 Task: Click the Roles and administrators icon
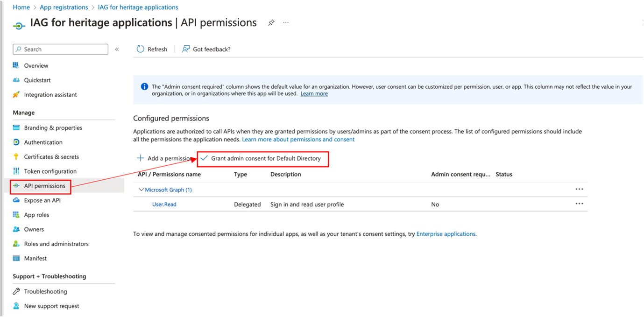tap(16, 244)
